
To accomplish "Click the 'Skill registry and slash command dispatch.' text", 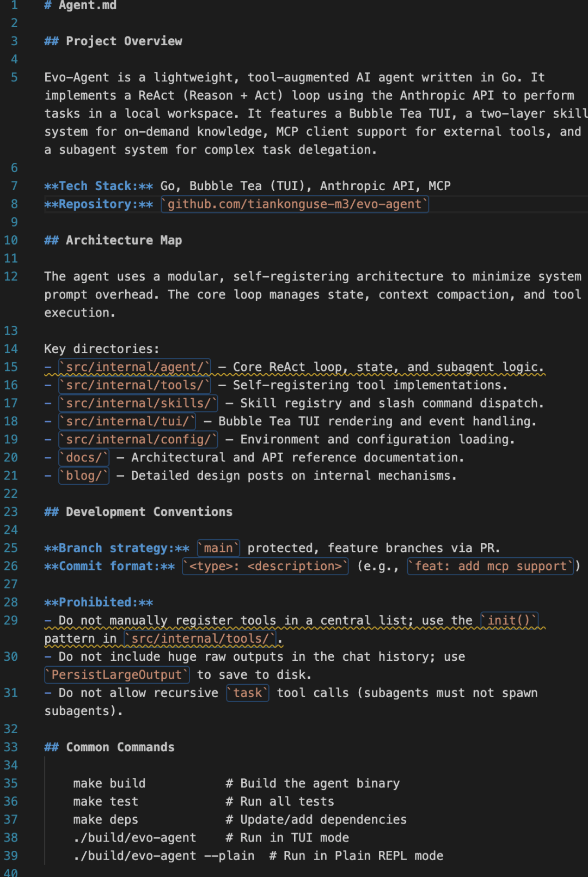I will [x=392, y=403].
